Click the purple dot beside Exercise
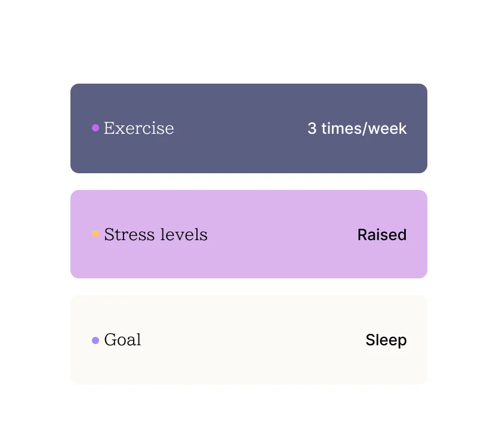Image resolution: width=499 pixels, height=448 pixels. click(96, 128)
